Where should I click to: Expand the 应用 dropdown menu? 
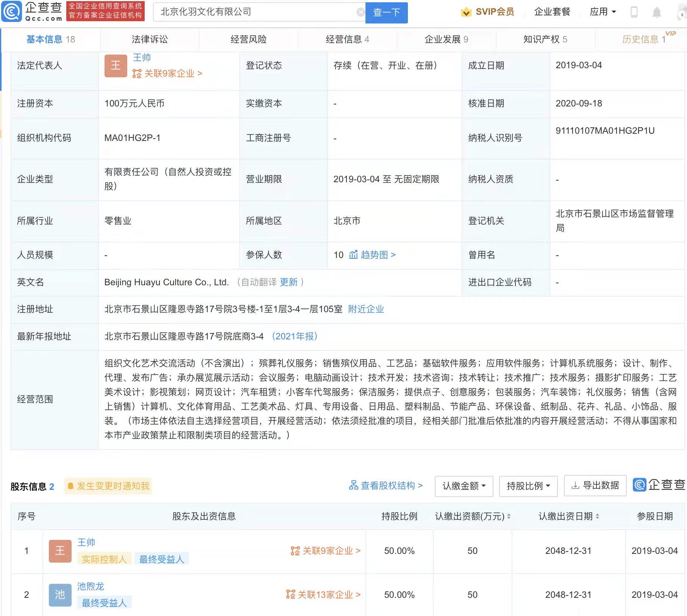point(603,12)
